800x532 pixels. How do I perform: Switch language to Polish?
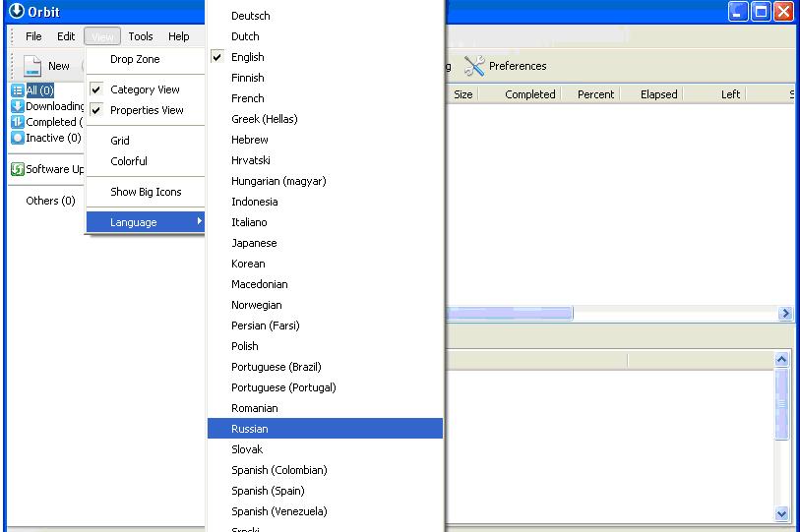325,346
